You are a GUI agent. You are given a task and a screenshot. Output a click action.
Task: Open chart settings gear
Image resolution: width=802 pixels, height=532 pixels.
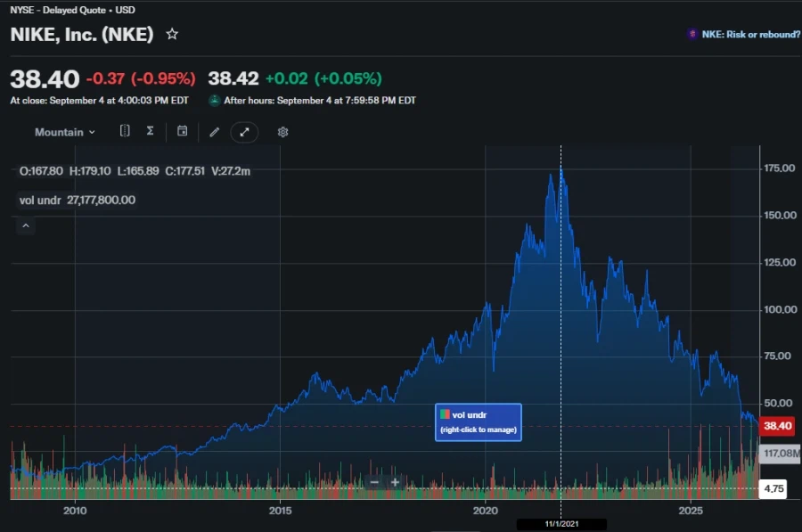282,132
